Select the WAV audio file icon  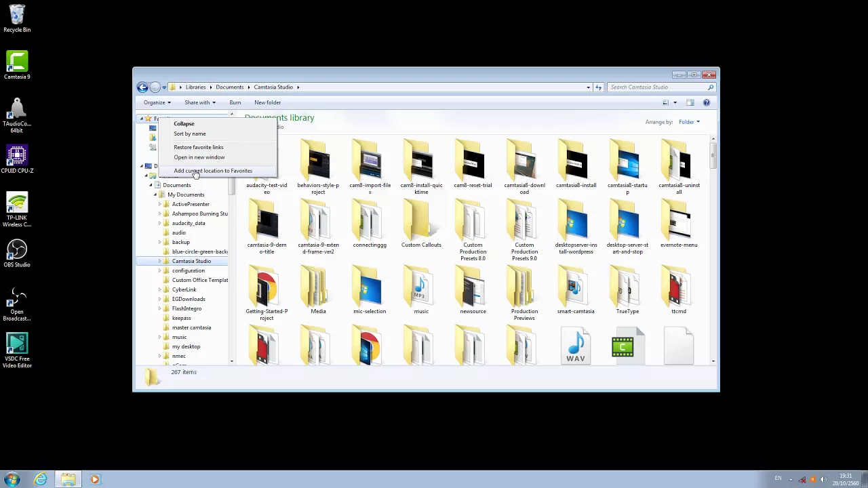(x=576, y=346)
